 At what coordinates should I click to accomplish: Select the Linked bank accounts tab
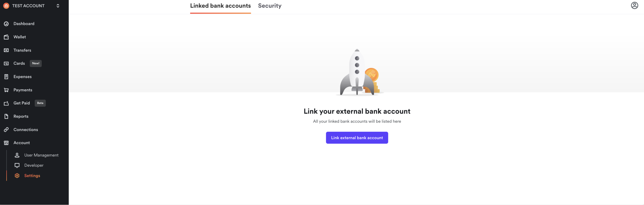[220, 6]
